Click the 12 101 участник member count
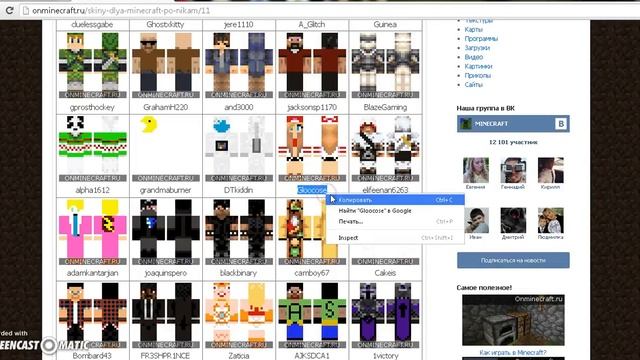 click(x=513, y=142)
